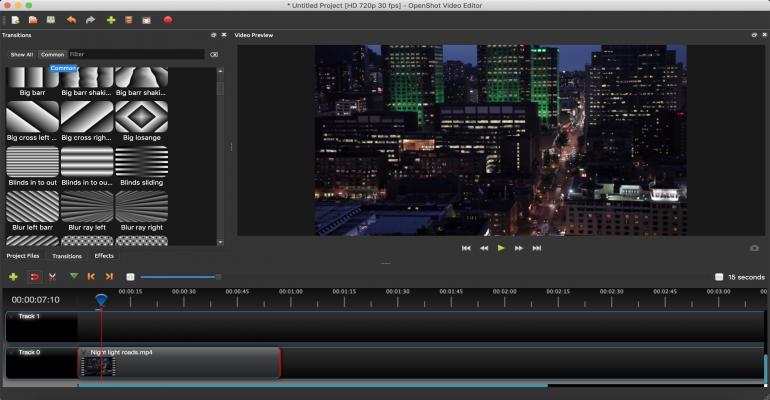Viewport: 770px width, 400px height.
Task: Toggle timeline snapping magnet
Action: 33,276
